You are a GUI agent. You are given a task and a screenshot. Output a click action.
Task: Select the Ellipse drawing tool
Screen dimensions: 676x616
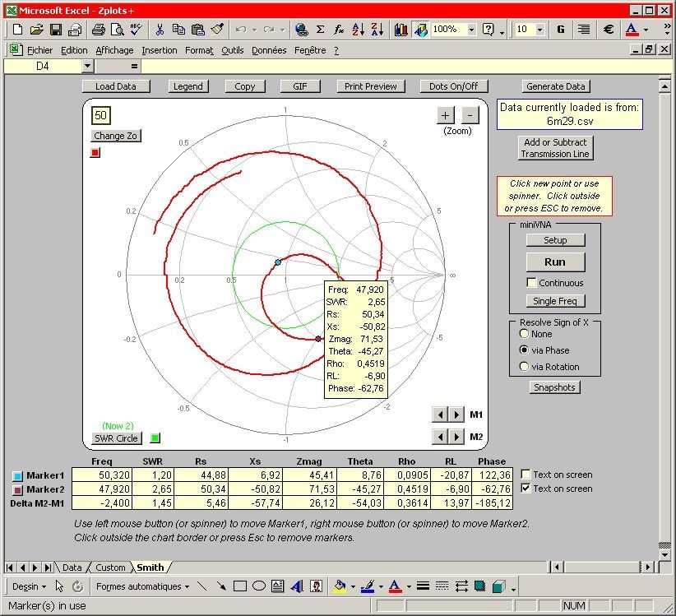coord(259,586)
